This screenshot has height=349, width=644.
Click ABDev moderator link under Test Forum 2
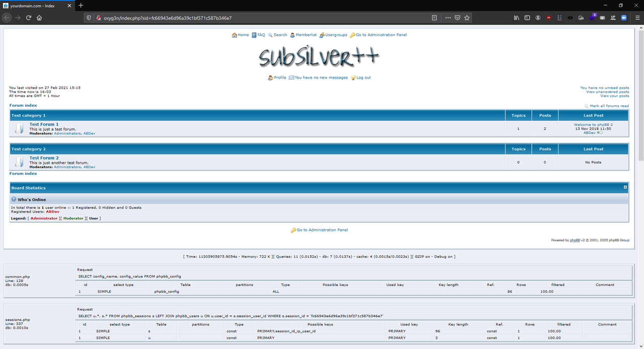click(89, 167)
